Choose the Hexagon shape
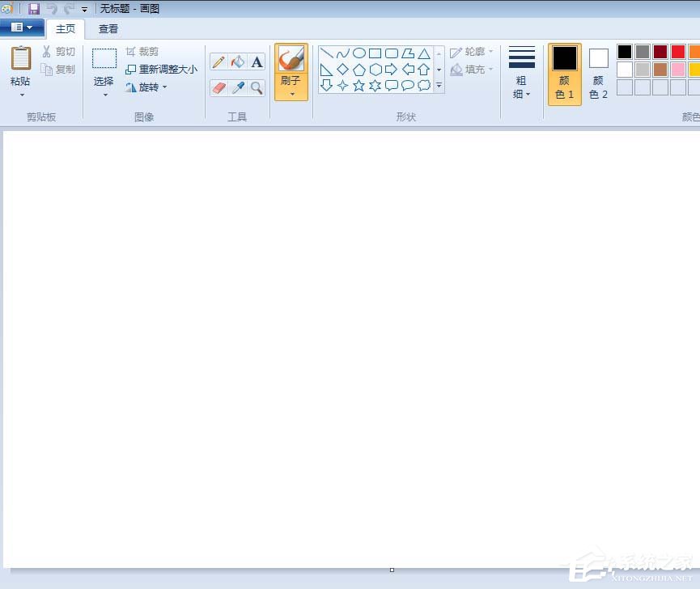The height and width of the screenshot is (589, 700). coord(375,70)
